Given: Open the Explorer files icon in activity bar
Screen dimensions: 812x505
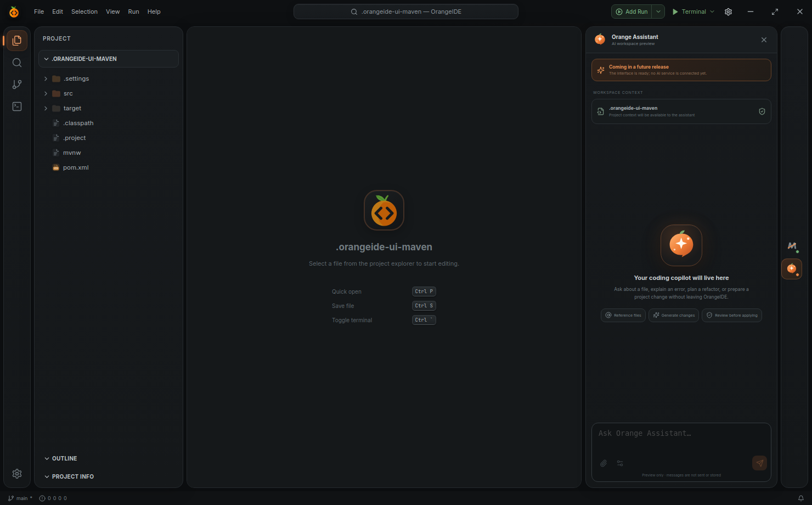Looking at the screenshot, I should pos(17,41).
